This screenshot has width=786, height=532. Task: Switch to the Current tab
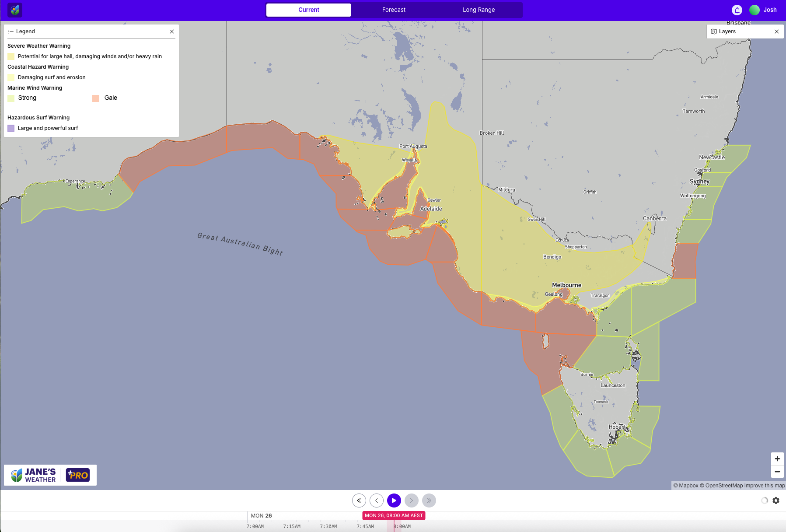point(309,10)
